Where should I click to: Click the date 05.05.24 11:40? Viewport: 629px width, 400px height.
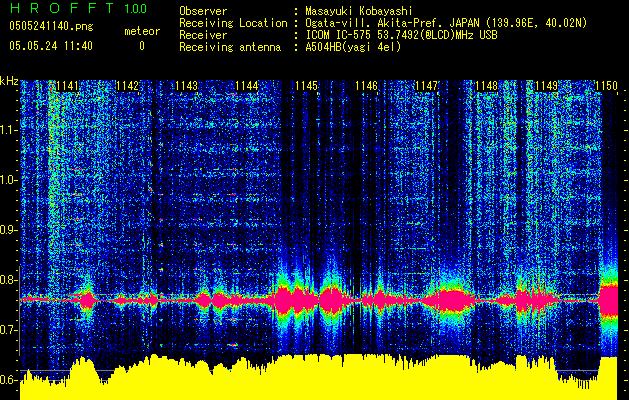tap(51, 46)
